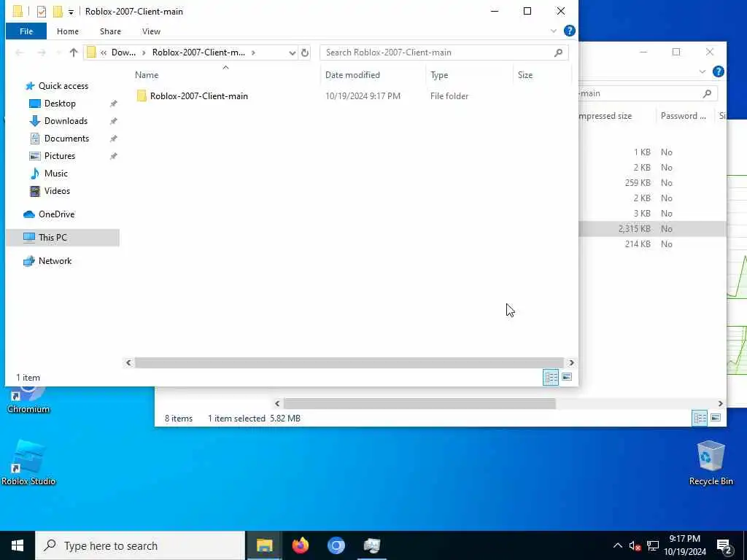Click the search icon in background window
747x560 pixels.
coord(707,94)
